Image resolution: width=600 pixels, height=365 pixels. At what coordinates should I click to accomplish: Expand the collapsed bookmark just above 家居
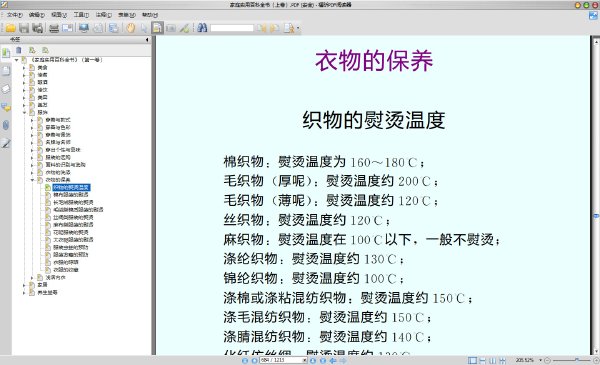[32, 277]
